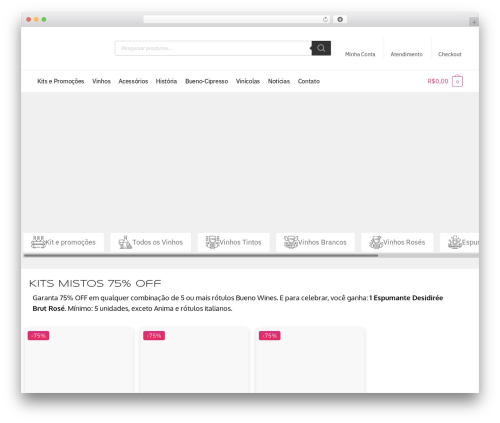The image size is (500, 423).
Task: Click the KITS MISTOS 75% OFF heading
Action: click(95, 284)
